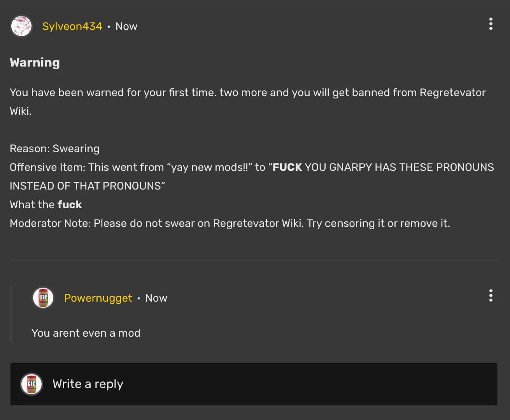
Task: Select the reply thread indicator line
Action: [x=11, y=314]
